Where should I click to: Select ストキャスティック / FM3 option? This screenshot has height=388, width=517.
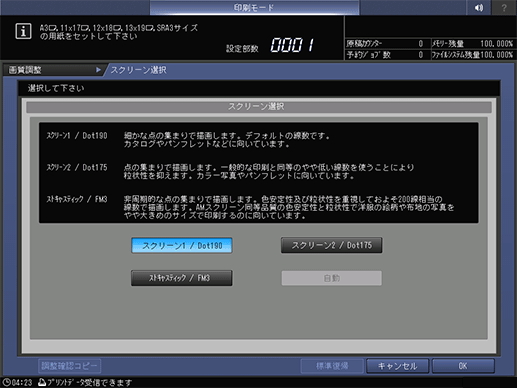click(x=182, y=278)
